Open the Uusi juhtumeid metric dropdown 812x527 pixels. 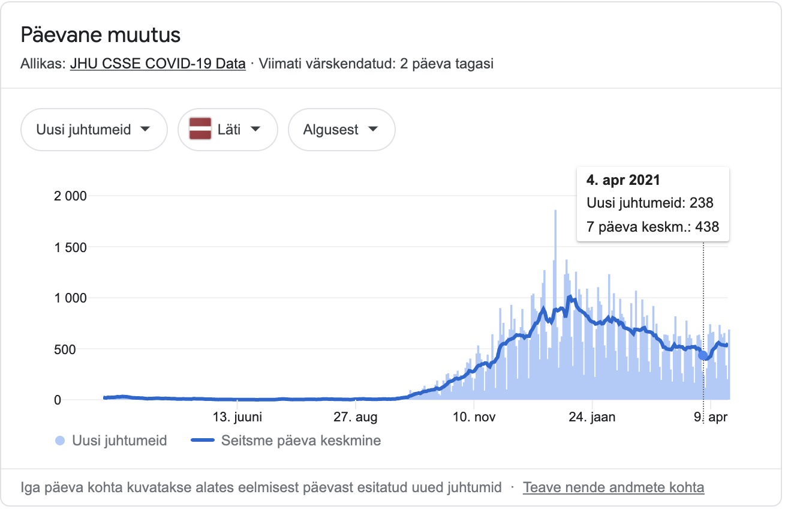pos(94,129)
